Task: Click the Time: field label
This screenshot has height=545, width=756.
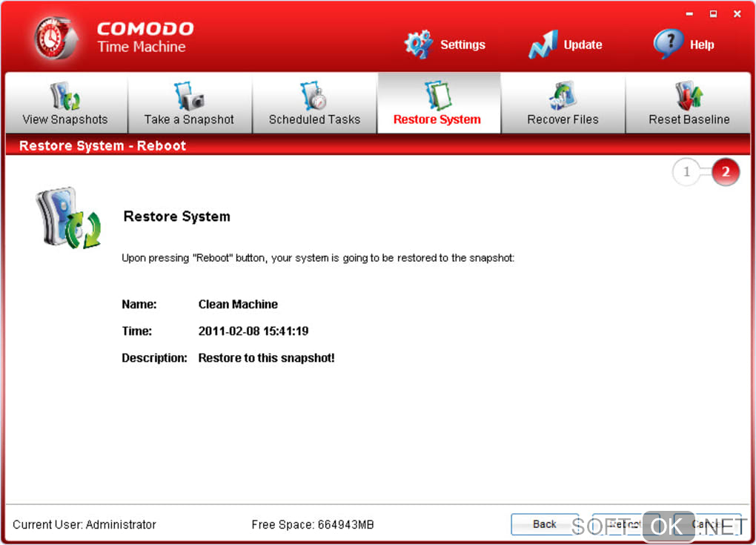Action: [x=137, y=331]
